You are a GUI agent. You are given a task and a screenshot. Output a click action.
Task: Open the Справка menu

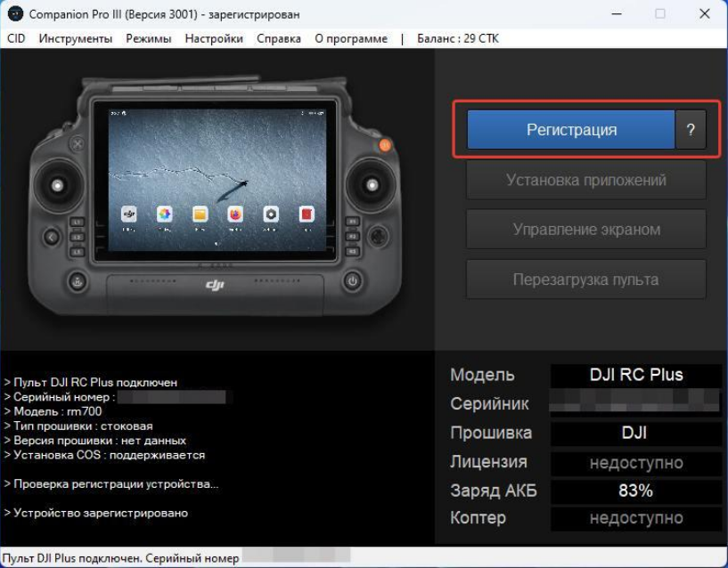[279, 38]
